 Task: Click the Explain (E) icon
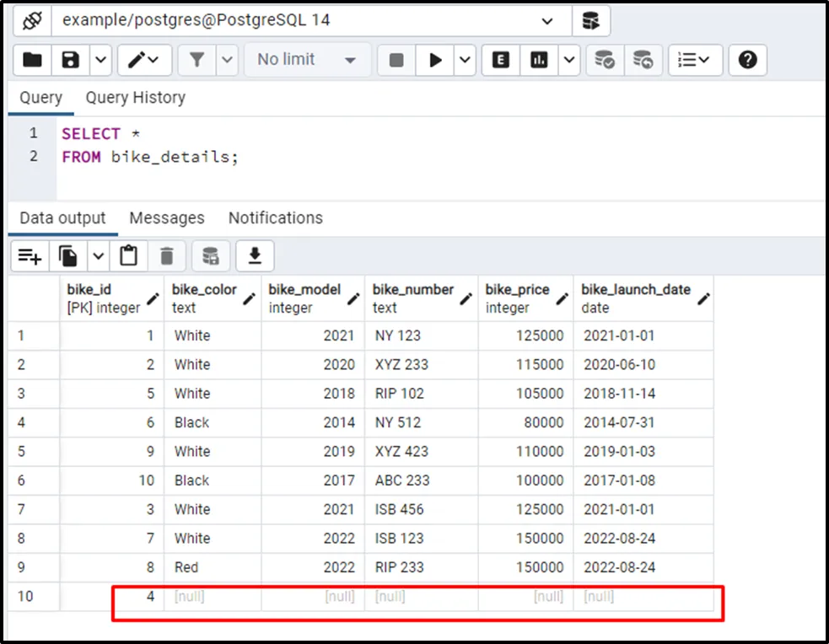point(501,60)
